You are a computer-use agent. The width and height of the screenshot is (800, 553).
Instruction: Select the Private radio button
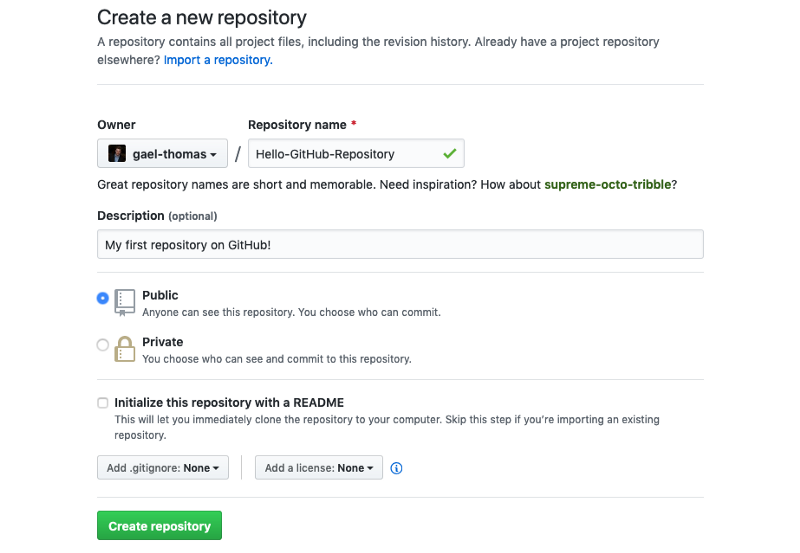tap(103, 345)
